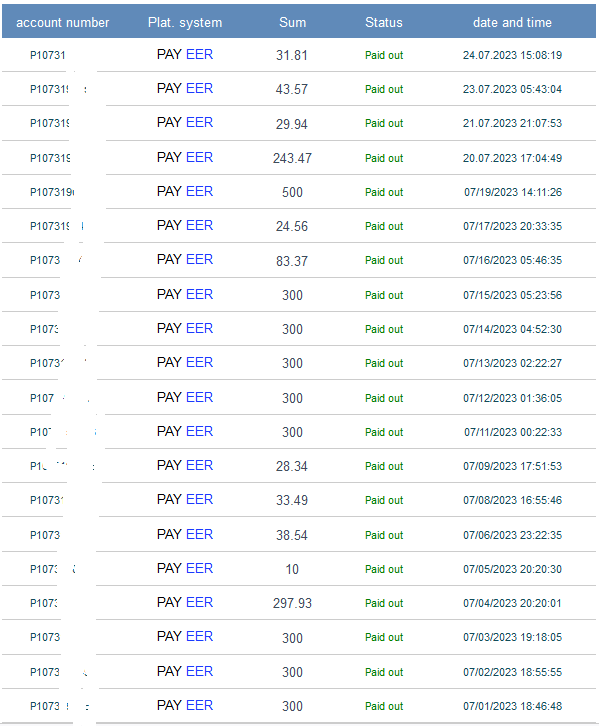Click 'Paid out' status for 43.57 payment
The width and height of the screenshot is (599, 726).
tap(384, 89)
